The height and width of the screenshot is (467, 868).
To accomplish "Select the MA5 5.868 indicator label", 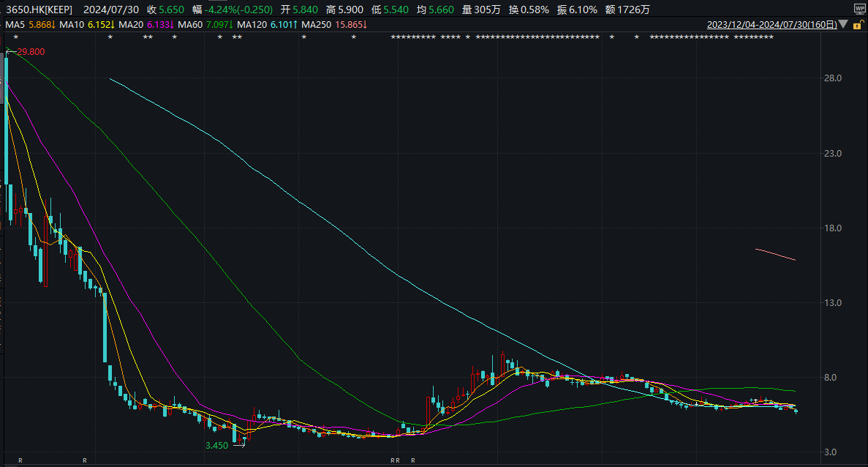I will (30, 24).
